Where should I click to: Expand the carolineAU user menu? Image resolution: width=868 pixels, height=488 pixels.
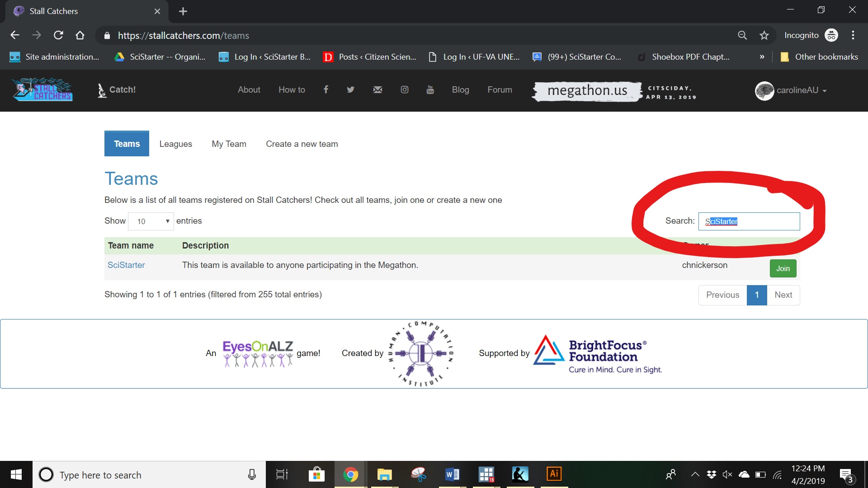(x=801, y=90)
